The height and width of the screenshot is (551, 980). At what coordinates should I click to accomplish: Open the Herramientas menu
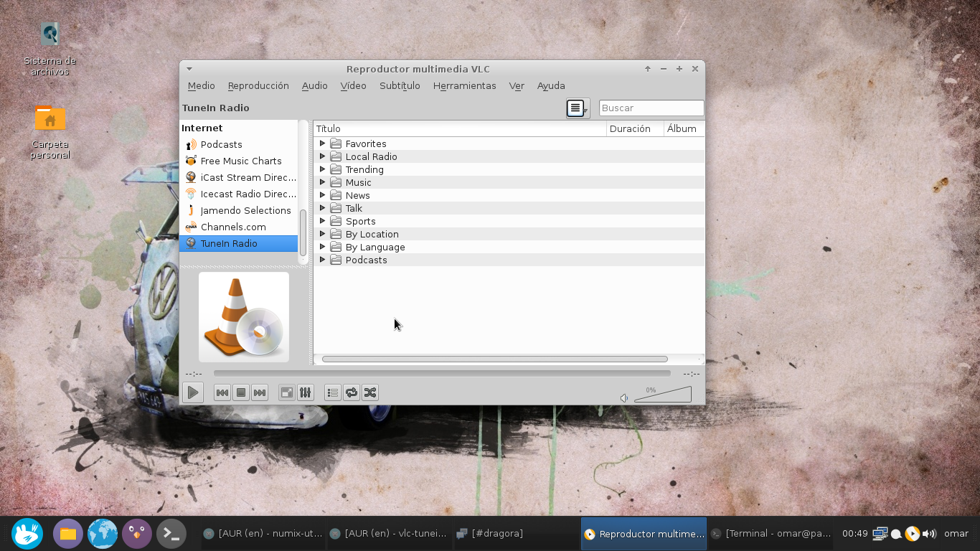click(x=464, y=85)
